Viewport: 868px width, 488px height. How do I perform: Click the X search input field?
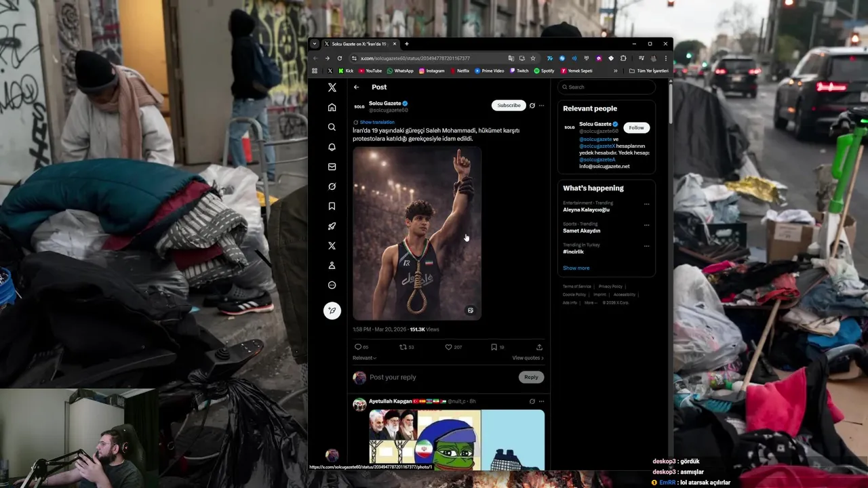pos(606,87)
